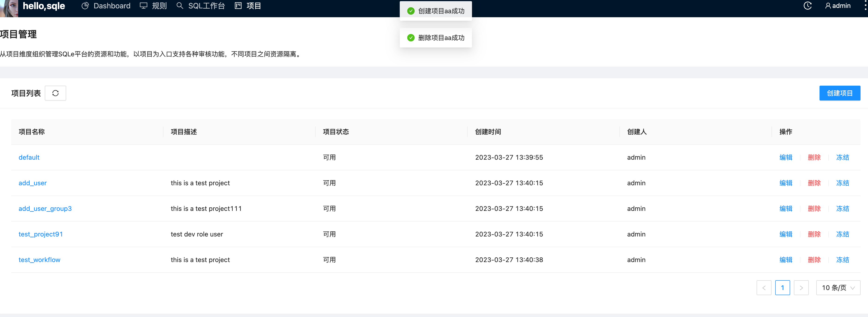Image resolution: width=868 pixels, height=317 pixels.
Task: Edit the add_user project
Action: (x=785, y=183)
